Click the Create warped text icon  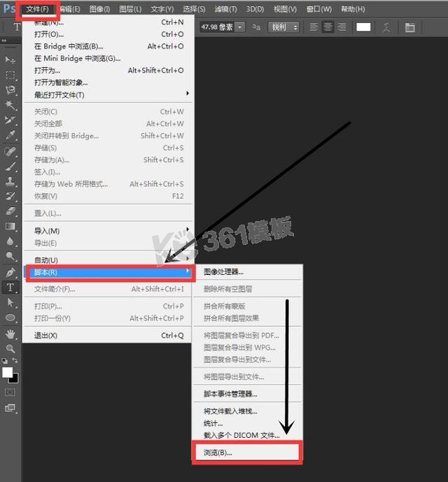[x=386, y=27]
